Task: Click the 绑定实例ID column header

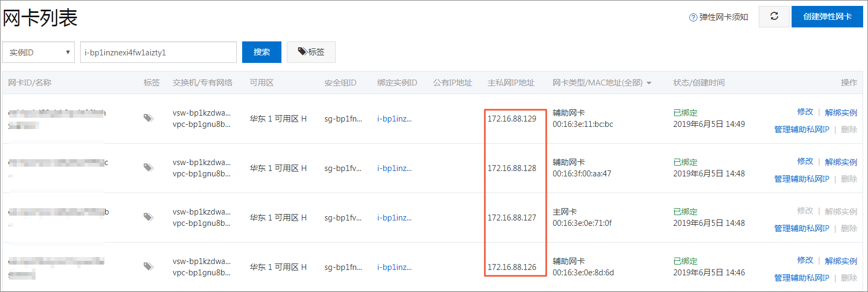Action: (397, 83)
